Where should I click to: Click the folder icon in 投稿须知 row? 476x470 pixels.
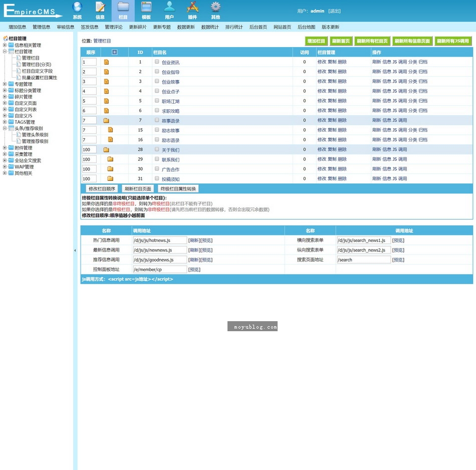click(x=110, y=178)
